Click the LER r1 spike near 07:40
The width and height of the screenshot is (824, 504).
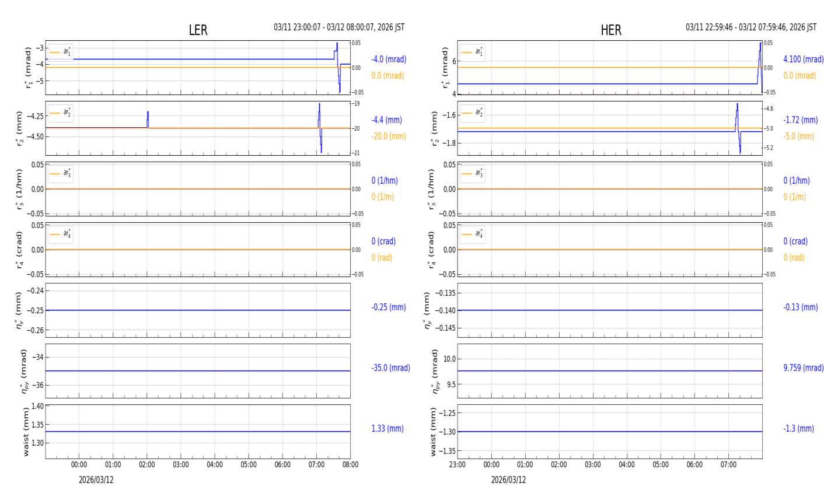[337, 67]
